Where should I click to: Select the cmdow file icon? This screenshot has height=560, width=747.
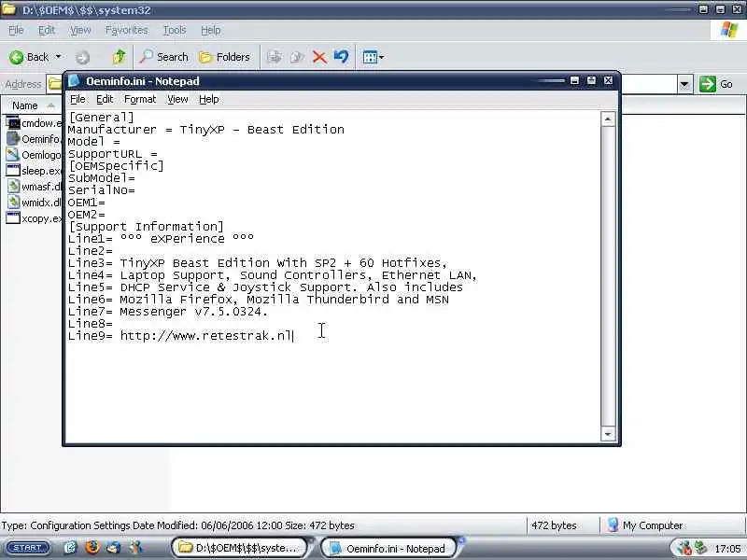(x=13, y=123)
